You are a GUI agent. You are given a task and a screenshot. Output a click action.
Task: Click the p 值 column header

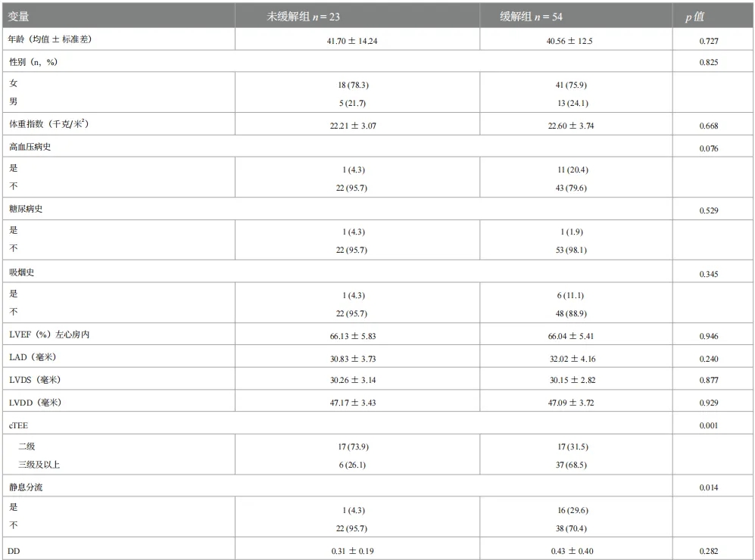pos(709,16)
